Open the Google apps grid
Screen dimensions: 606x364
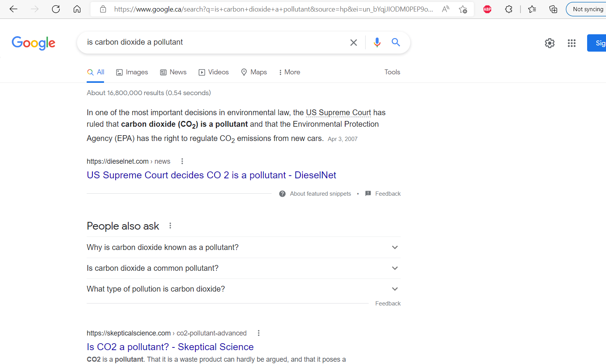572,43
